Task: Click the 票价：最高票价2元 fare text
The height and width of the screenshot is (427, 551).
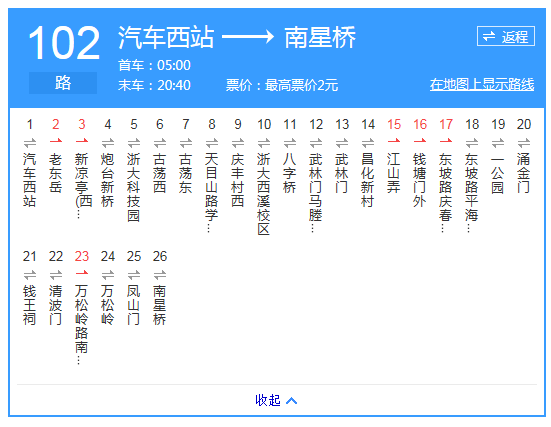Action: click(x=282, y=85)
